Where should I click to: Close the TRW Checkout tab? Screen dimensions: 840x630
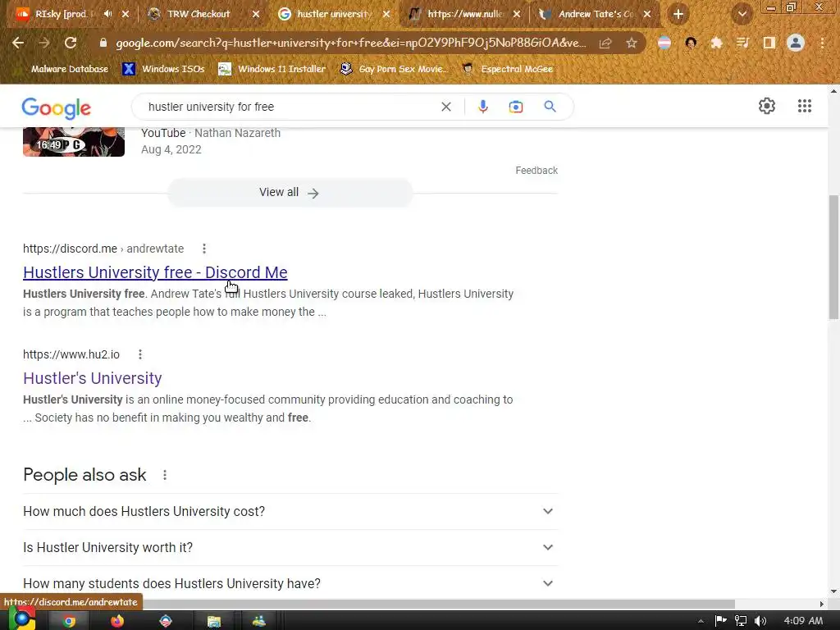click(256, 14)
